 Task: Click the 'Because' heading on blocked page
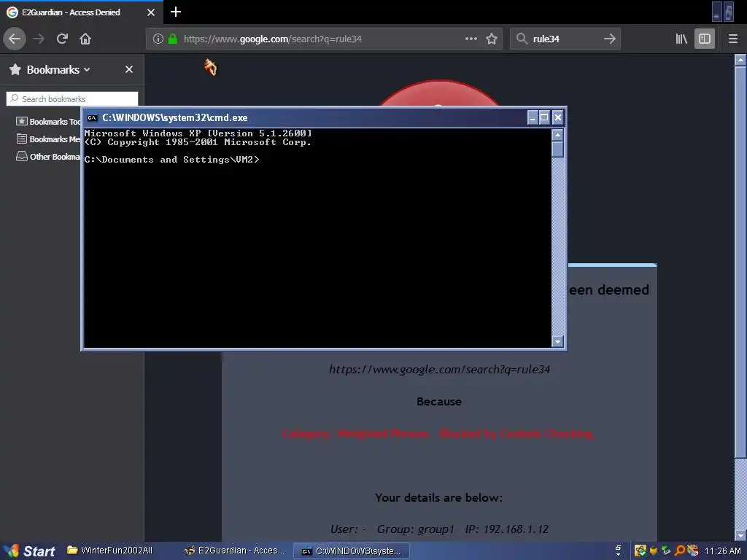coord(438,402)
